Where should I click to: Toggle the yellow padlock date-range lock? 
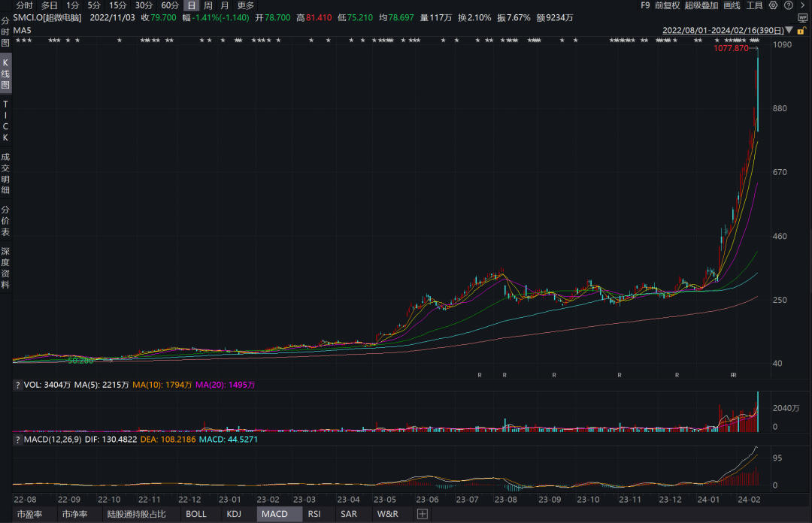[x=801, y=31]
